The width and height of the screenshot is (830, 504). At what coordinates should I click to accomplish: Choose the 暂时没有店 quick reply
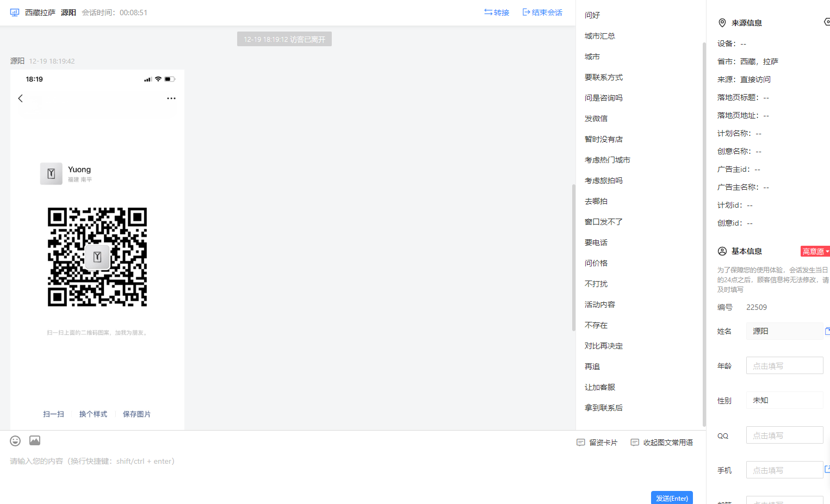604,139
